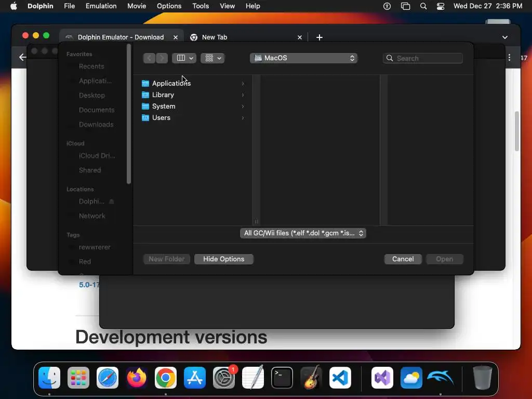
Task: Click the Chrome browser back arrow
Action: (22, 57)
